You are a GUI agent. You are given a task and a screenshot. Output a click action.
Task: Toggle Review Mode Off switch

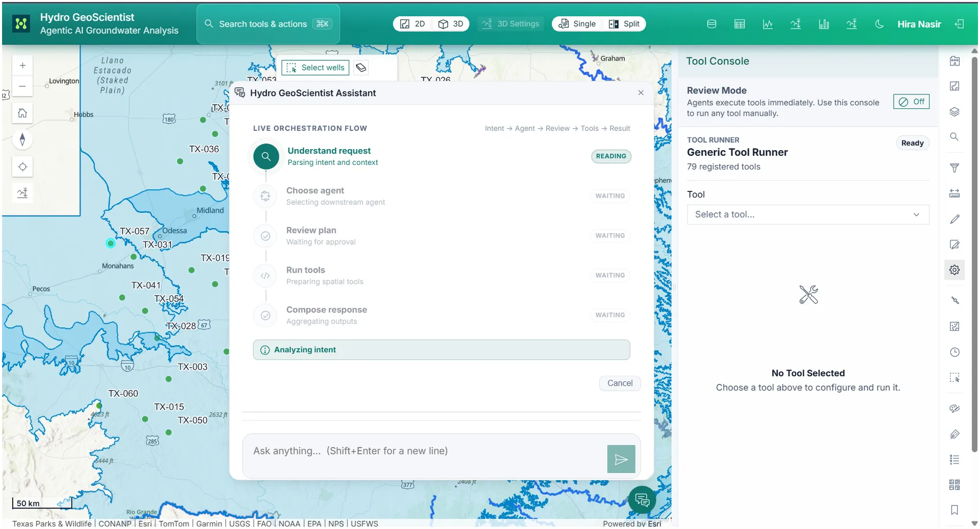[x=912, y=102]
